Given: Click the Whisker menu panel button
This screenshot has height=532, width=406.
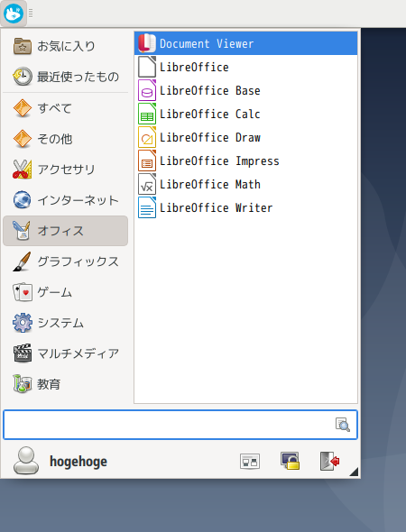Looking at the screenshot, I should [14, 14].
